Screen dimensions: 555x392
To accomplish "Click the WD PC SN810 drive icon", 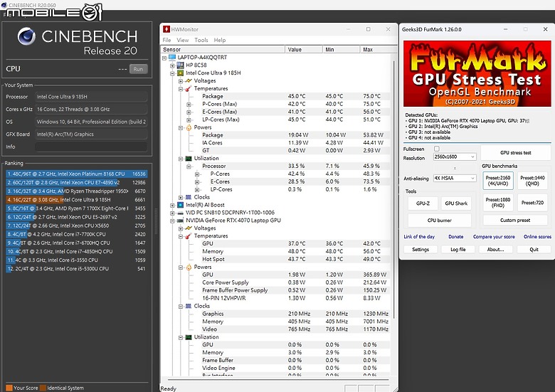I will [x=180, y=213].
